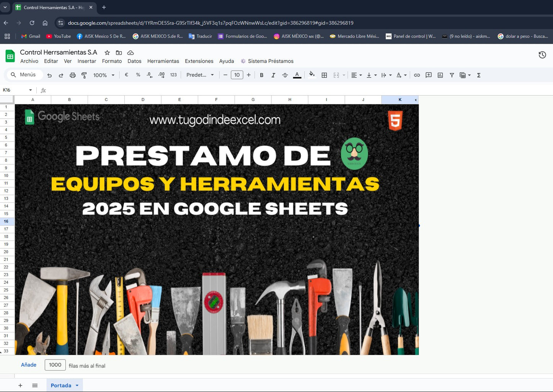Screen dimensions: 553x392
Task: Apply strikethrough formatting
Action: [285, 75]
